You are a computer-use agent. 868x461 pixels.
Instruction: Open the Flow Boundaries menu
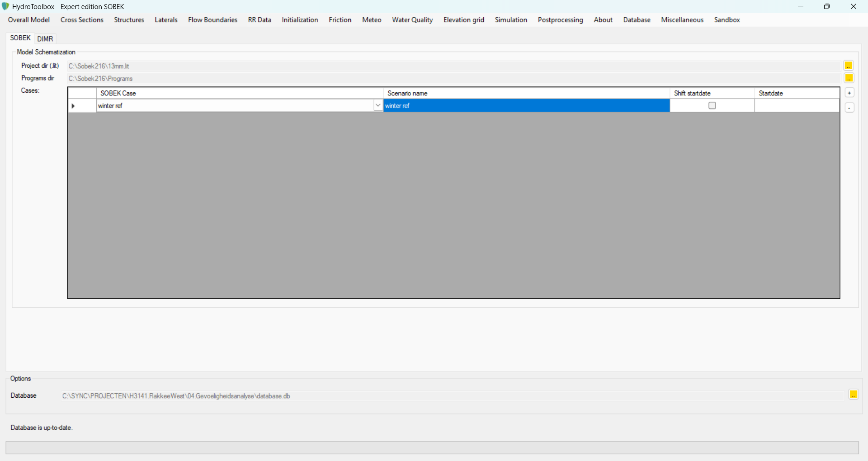[x=212, y=20]
